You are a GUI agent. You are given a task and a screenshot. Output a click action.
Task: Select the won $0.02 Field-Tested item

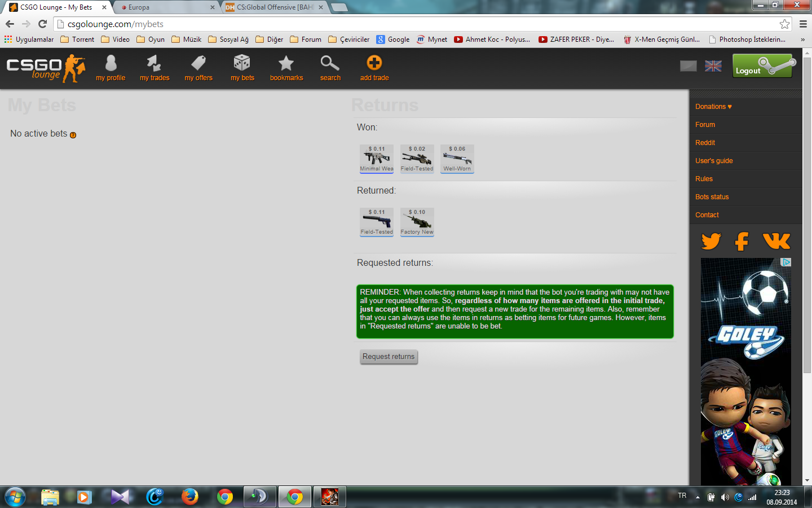(417, 159)
